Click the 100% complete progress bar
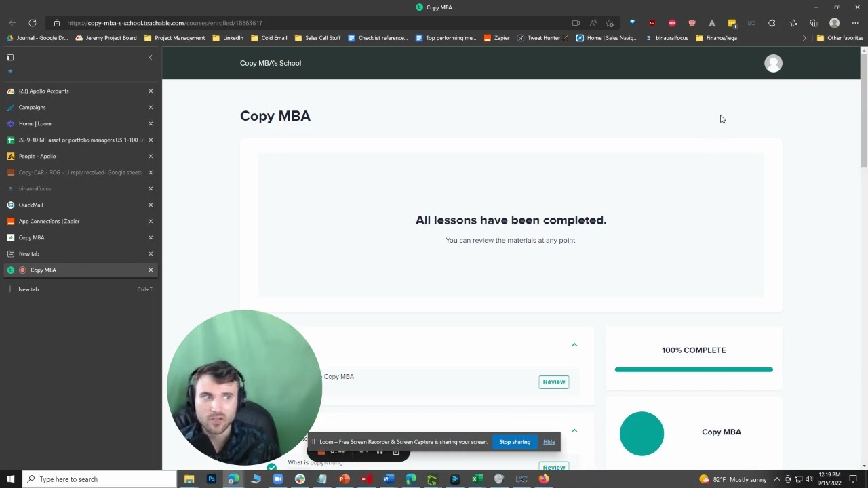This screenshot has width=868, height=488. [693, 369]
